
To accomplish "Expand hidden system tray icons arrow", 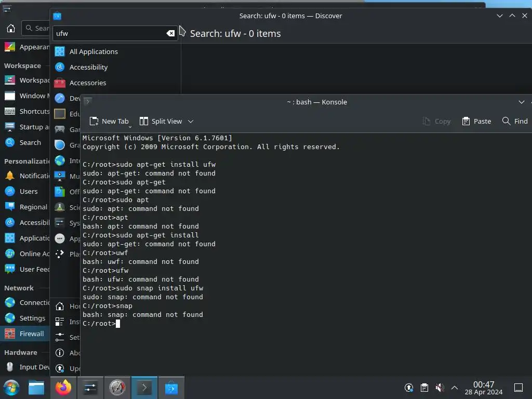I will pyautogui.click(x=455, y=388).
